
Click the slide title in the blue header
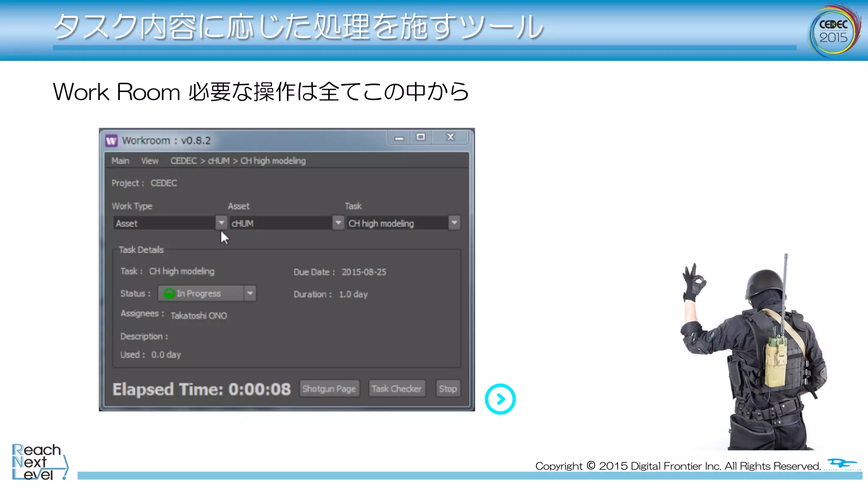(x=298, y=26)
